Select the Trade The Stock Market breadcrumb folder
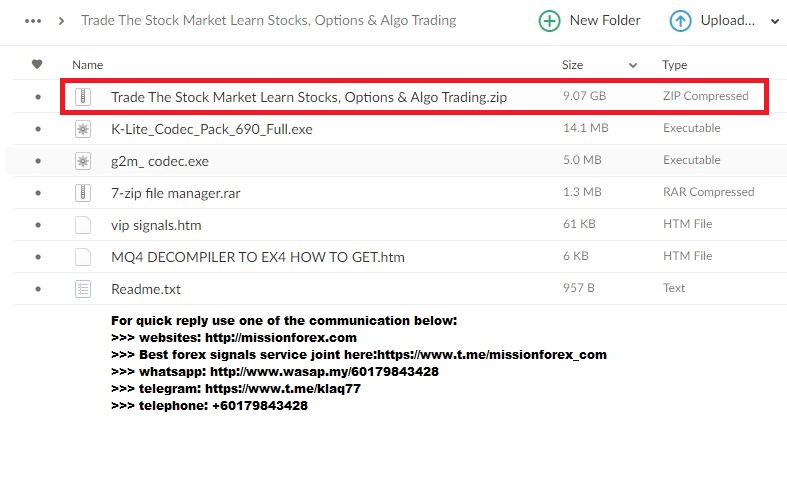Viewport: 787px width, 495px height. point(269,21)
